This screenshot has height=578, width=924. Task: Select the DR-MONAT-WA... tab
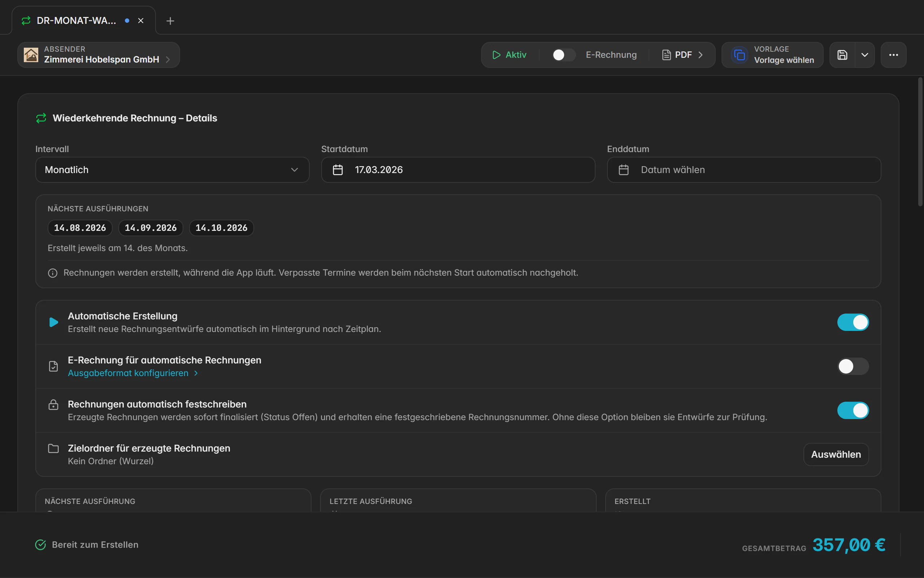point(84,21)
